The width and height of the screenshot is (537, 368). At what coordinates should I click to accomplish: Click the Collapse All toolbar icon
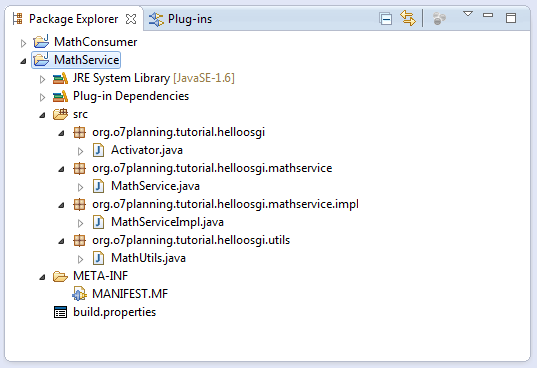(x=386, y=18)
